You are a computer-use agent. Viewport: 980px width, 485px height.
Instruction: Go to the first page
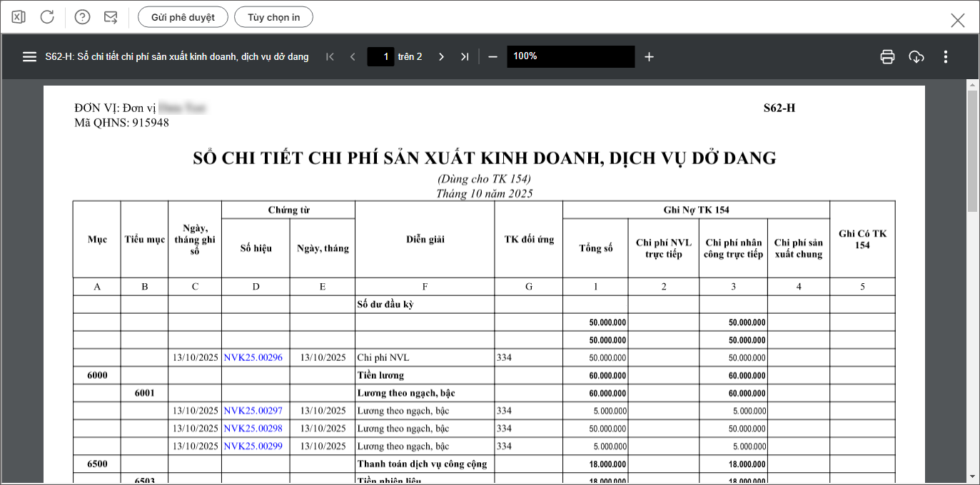(330, 57)
